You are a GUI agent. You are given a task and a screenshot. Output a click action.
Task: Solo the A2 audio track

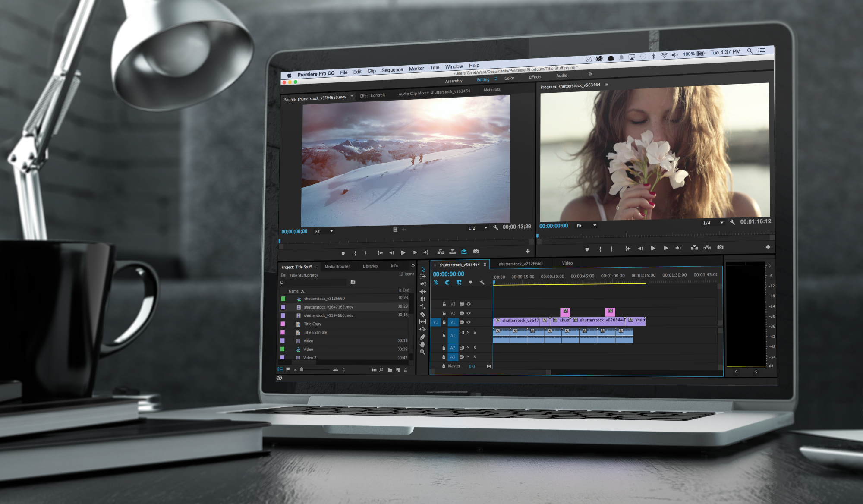click(475, 348)
